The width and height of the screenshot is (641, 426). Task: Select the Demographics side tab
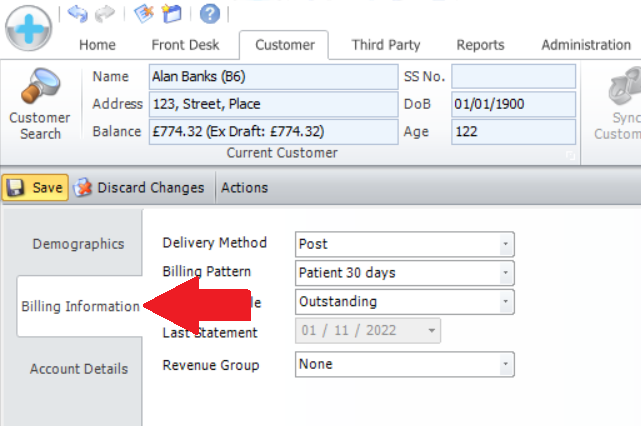tap(78, 244)
